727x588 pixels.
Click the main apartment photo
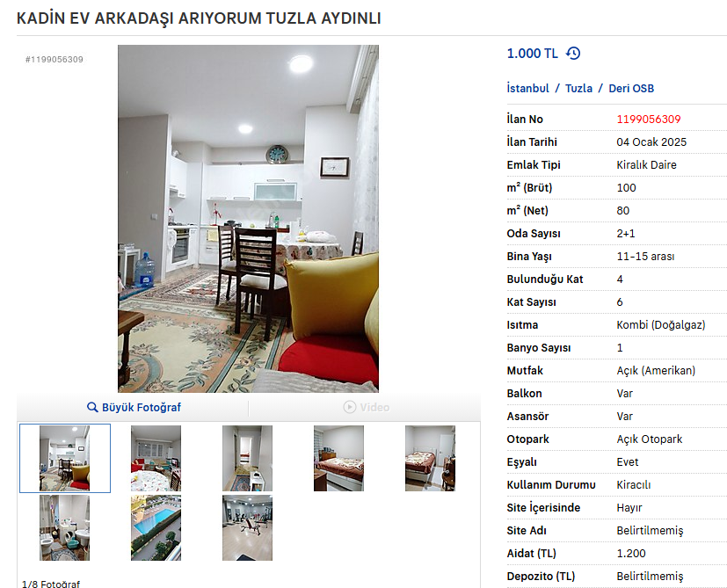248,219
